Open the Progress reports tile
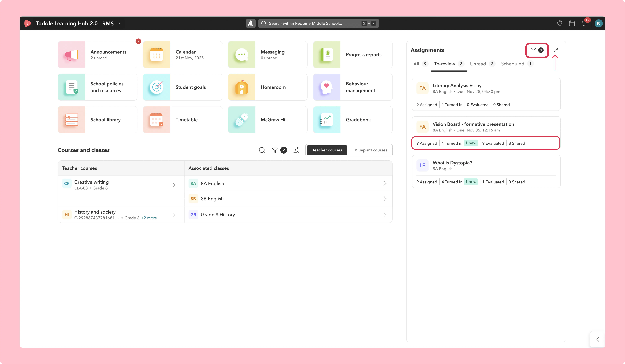 point(353,55)
